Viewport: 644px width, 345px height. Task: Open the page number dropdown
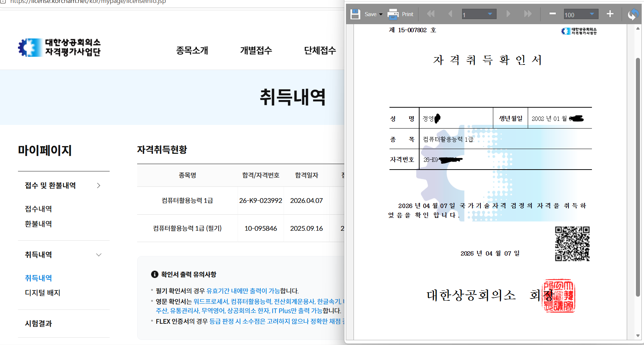point(490,14)
